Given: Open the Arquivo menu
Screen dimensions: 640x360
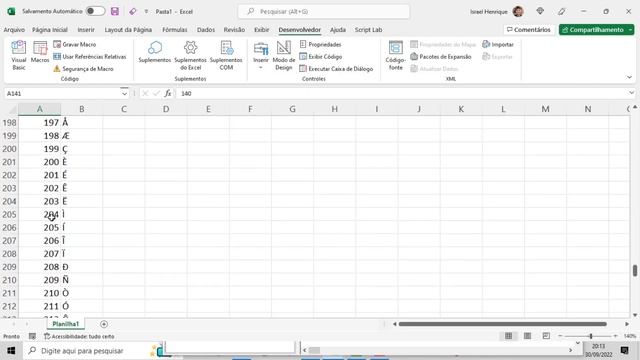Looking at the screenshot, I should (14, 30).
